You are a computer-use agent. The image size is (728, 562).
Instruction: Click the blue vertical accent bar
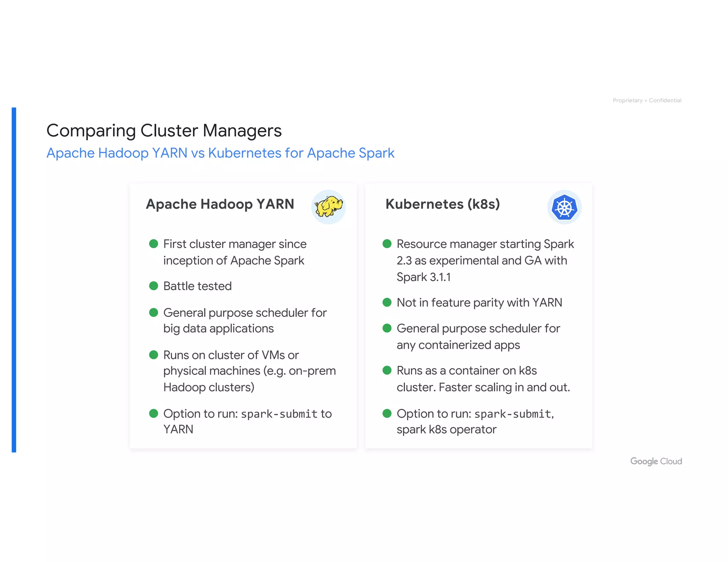click(x=14, y=280)
